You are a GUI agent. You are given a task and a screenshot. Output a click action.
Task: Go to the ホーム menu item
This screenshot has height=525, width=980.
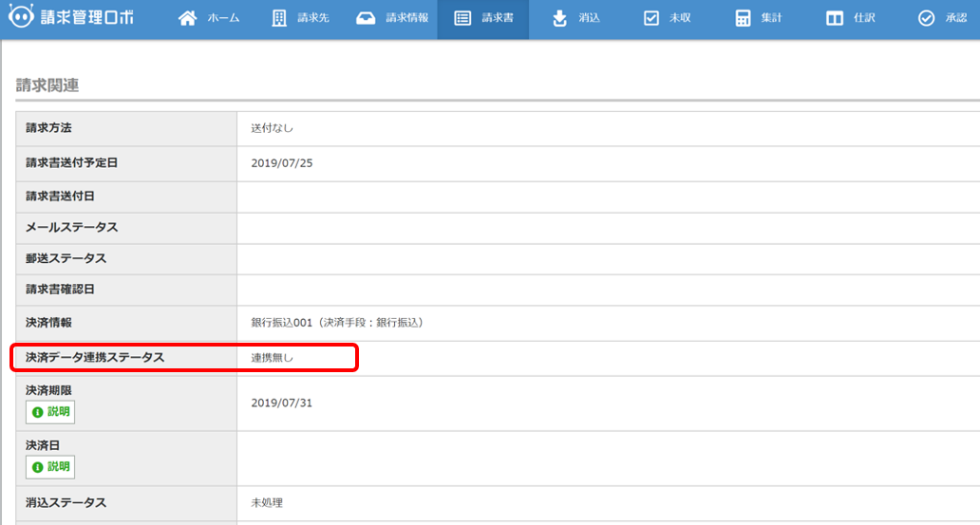coord(209,19)
